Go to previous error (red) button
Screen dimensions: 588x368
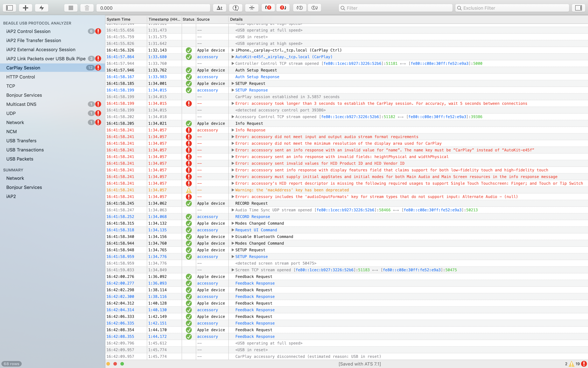coord(268,8)
